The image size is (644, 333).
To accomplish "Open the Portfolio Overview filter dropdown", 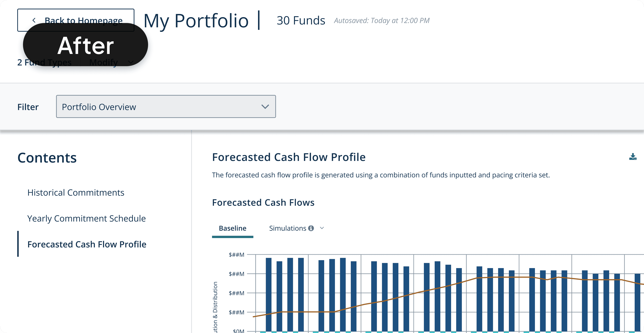I will coord(166,107).
